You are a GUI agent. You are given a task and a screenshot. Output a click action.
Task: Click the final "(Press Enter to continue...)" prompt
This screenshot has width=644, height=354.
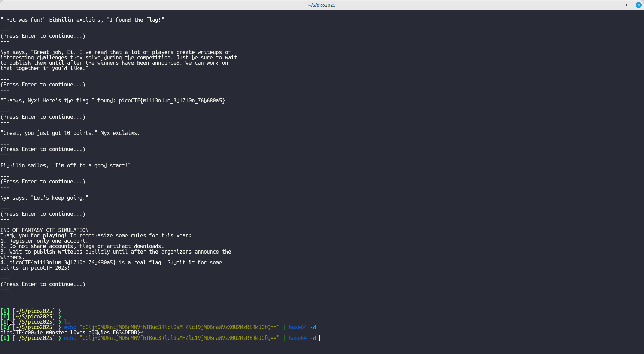pyautogui.click(x=43, y=284)
